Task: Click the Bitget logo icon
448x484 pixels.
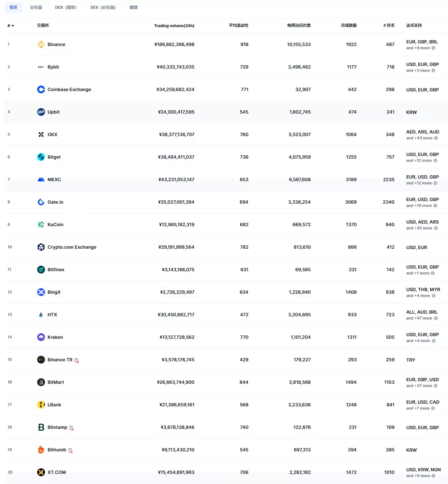Action: click(x=41, y=157)
